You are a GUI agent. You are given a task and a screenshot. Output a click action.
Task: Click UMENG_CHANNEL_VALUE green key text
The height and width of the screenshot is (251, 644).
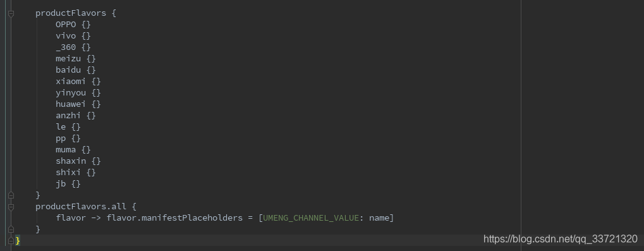point(311,217)
